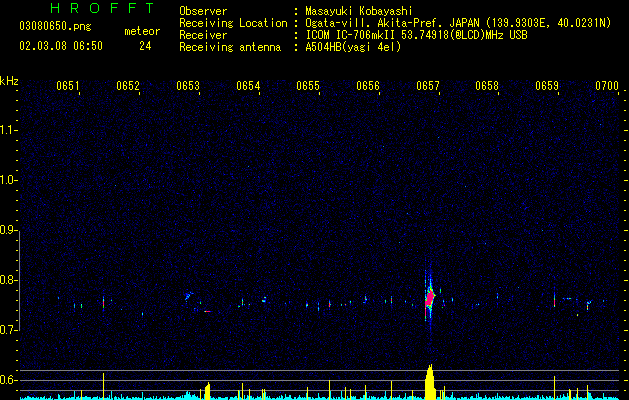The width and height of the screenshot is (629, 400).
Task: Click the 0652 time marker
Action: tap(128, 85)
